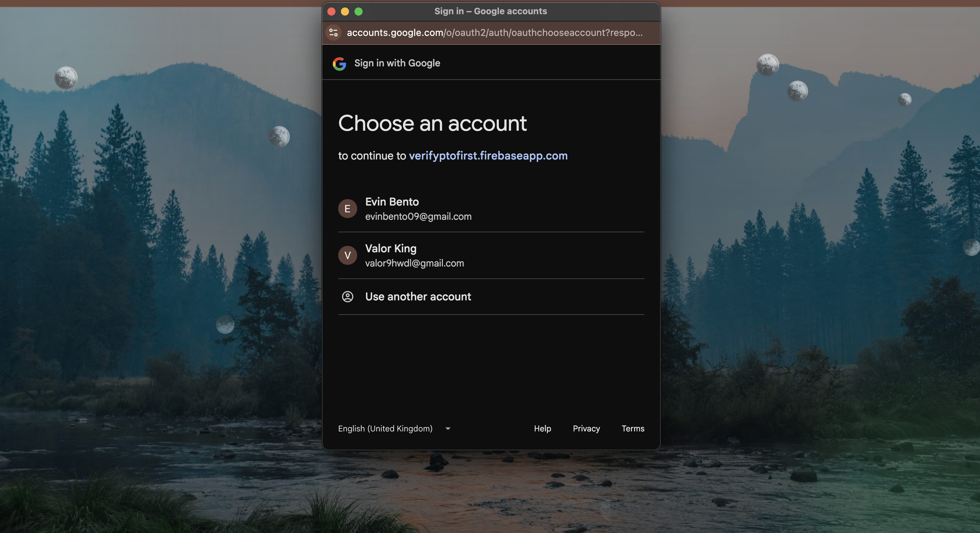Viewport: 980px width, 533px height.
Task: Click the person icon beside Use another account
Action: coord(347,297)
